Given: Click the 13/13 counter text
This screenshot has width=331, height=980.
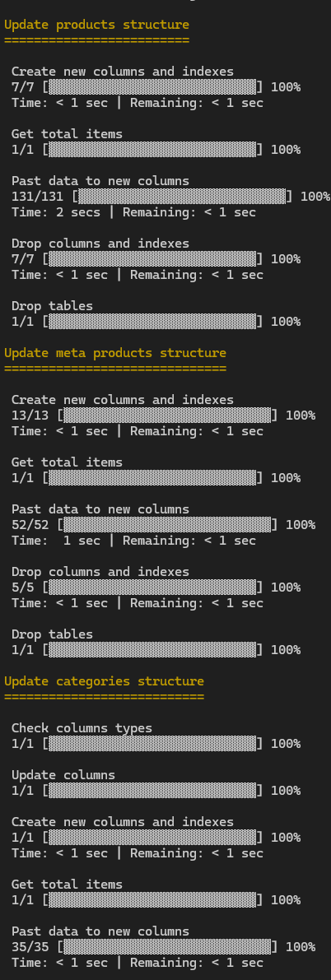Looking at the screenshot, I should click(x=30, y=416).
